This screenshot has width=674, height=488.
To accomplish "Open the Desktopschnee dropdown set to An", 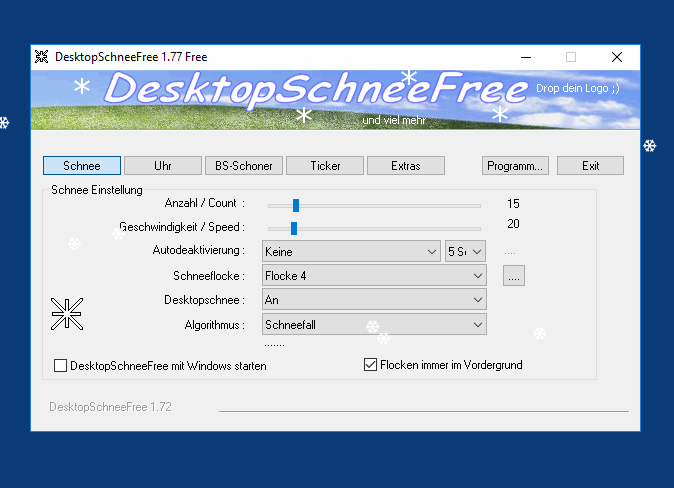I will coord(374,300).
